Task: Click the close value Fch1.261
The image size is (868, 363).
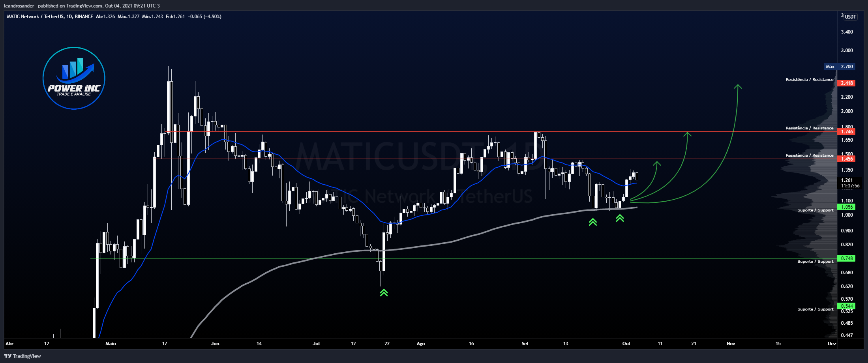Action: (175, 17)
